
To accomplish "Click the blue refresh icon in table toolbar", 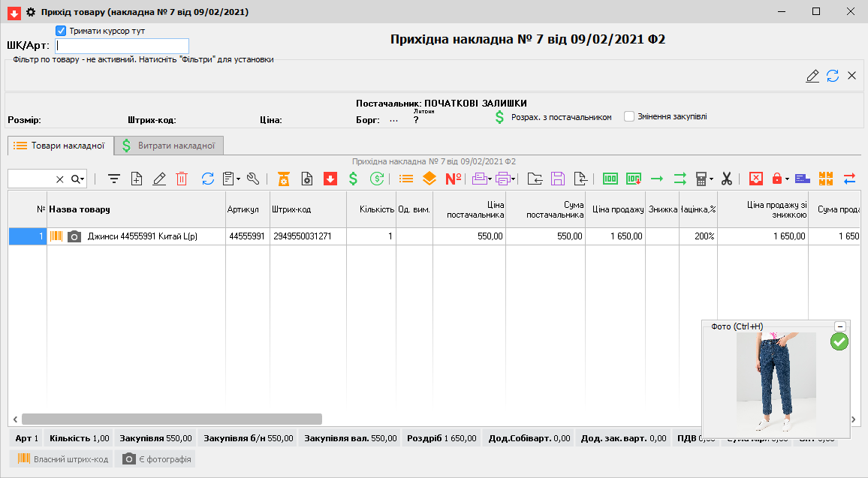I will point(208,179).
